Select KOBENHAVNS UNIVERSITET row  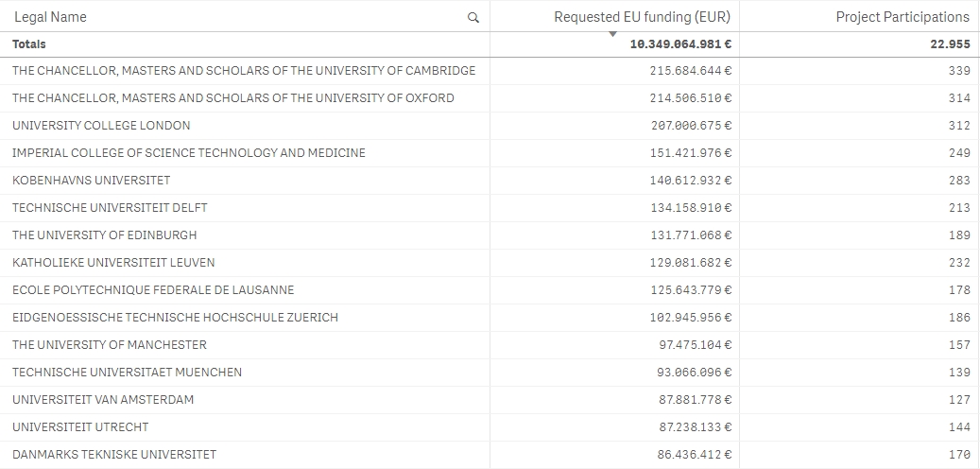91,181
